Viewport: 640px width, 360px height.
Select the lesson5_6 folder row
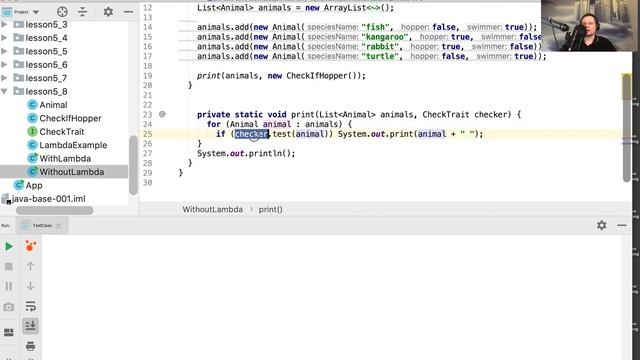[x=64, y=65]
